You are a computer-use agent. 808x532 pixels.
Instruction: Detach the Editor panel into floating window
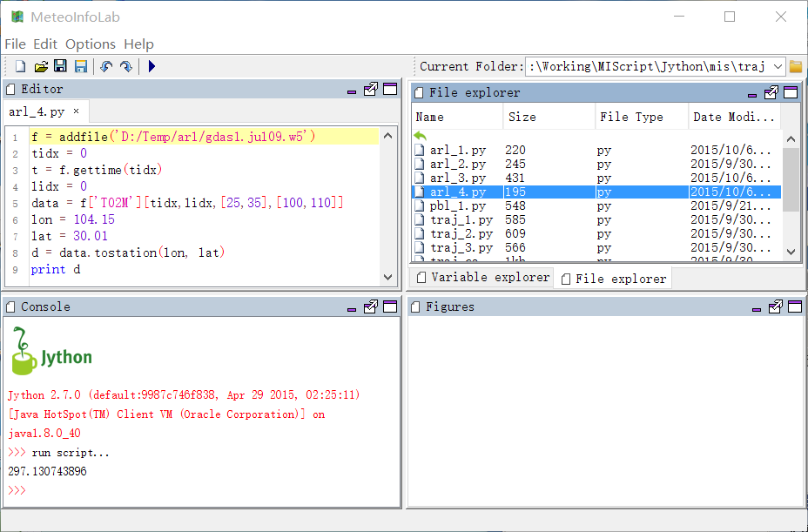coord(371,89)
